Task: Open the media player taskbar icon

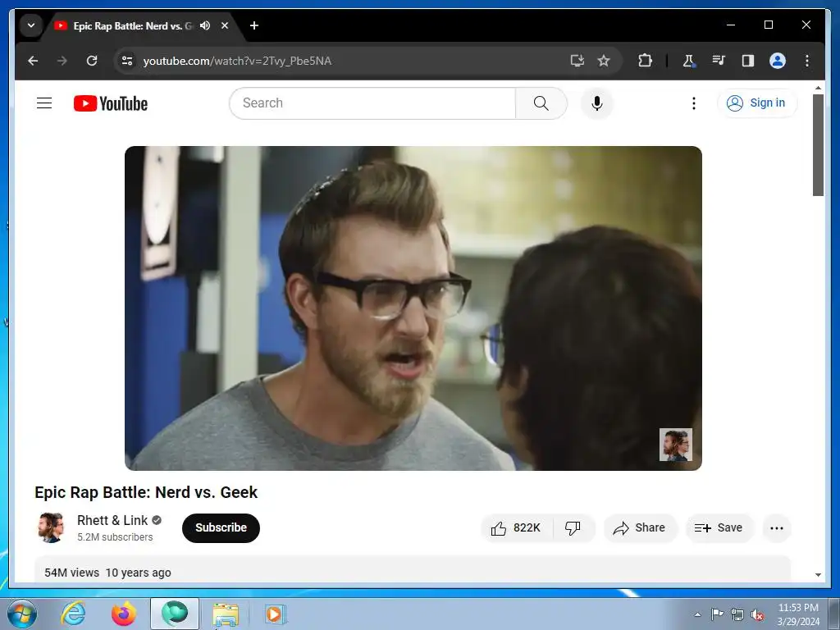Action: click(x=276, y=614)
